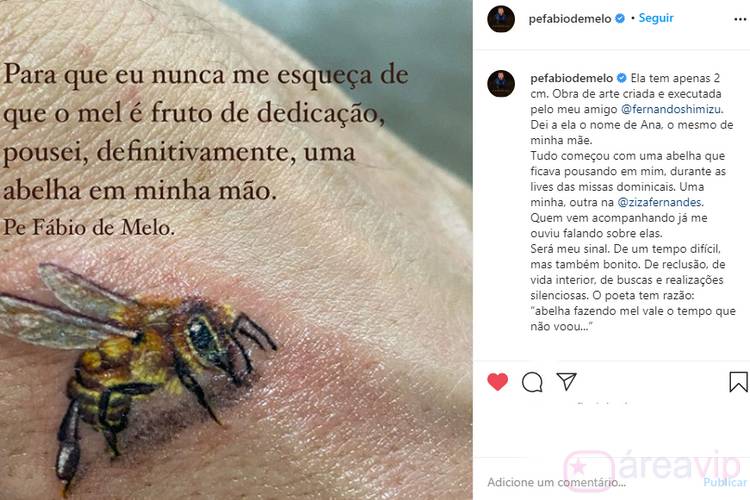
Task: Click the caption text about abelha
Action: (632, 202)
